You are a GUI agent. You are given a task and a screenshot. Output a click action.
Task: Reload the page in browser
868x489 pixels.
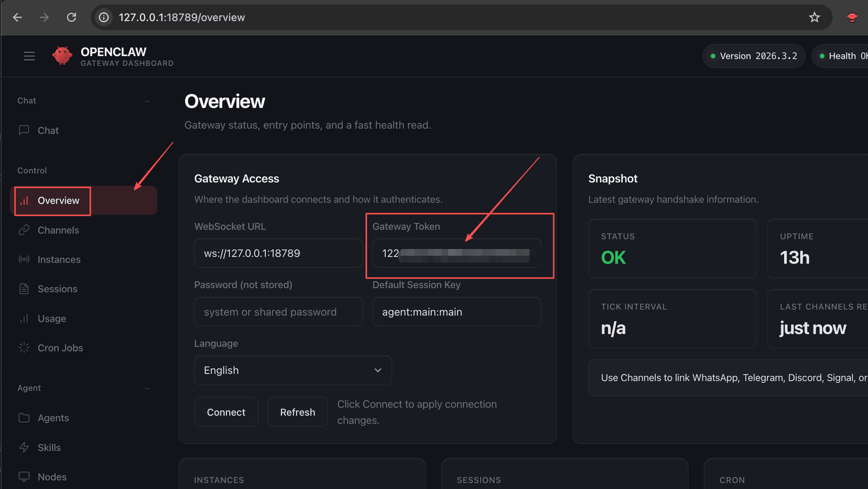click(x=72, y=18)
